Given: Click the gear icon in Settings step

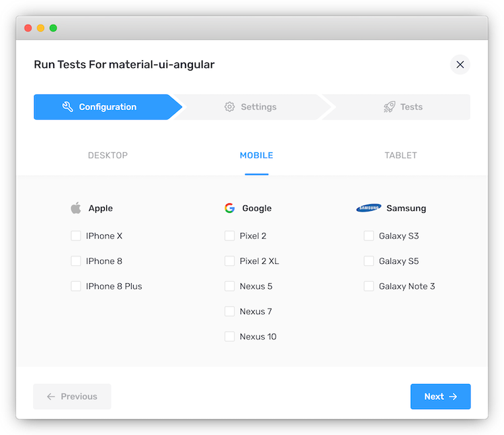Looking at the screenshot, I should [x=230, y=107].
